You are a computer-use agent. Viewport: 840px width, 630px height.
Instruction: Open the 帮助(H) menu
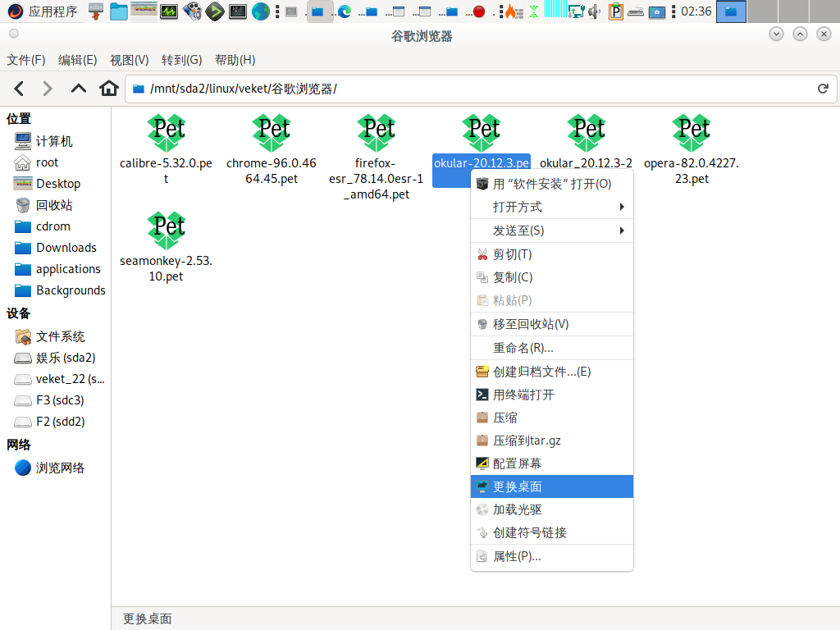click(x=235, y=60)
